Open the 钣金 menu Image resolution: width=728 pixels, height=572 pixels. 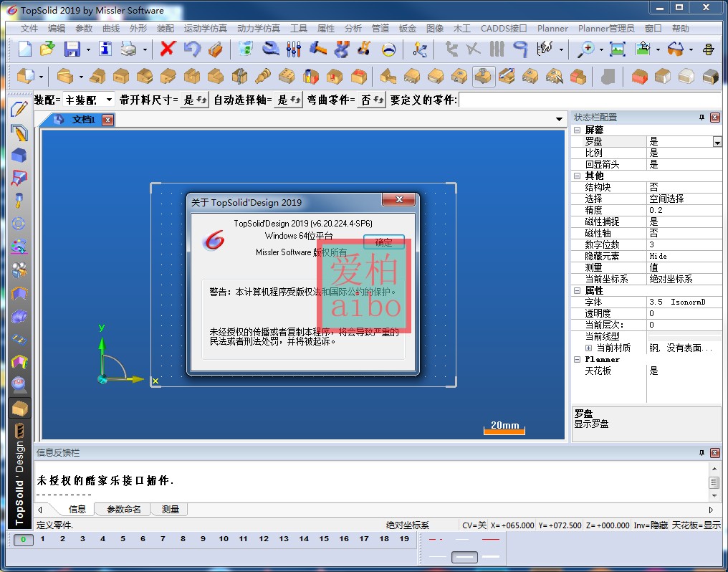click(407, 29)
